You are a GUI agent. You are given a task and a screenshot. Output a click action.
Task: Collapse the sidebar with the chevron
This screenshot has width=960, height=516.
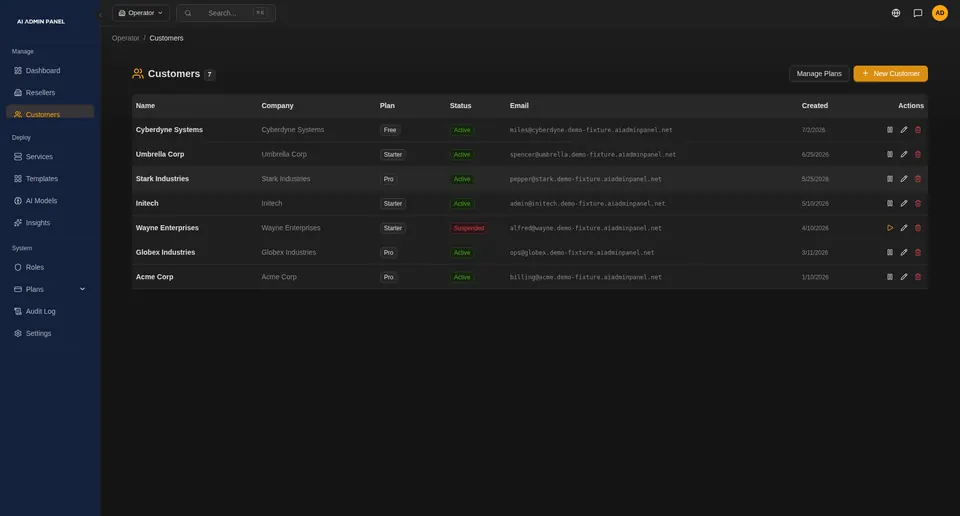100,15
